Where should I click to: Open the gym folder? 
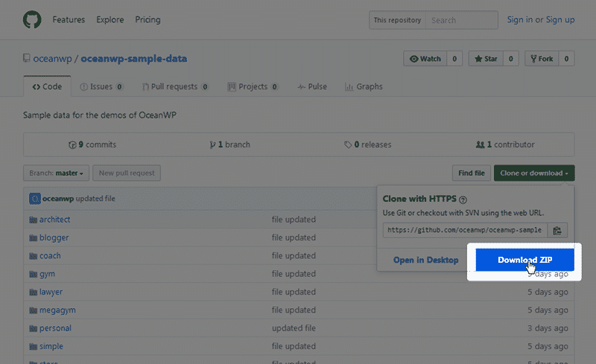[47, 274]
